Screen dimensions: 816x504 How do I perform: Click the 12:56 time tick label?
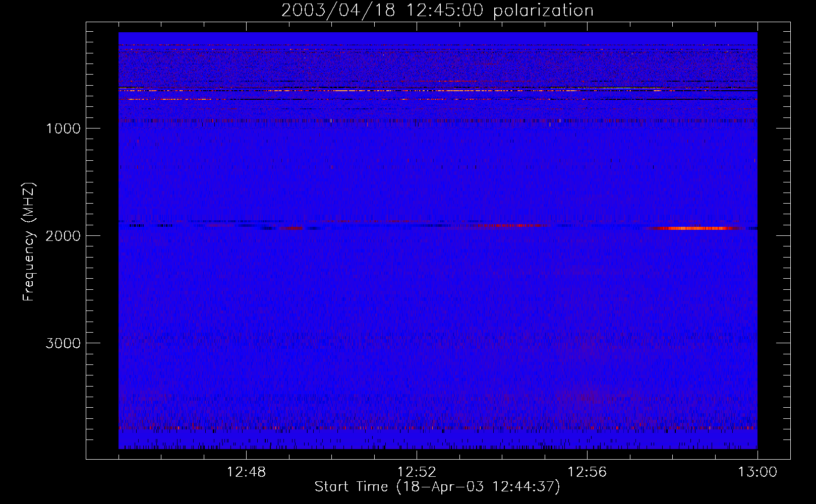pyautogui.click(x=587, y=472)
